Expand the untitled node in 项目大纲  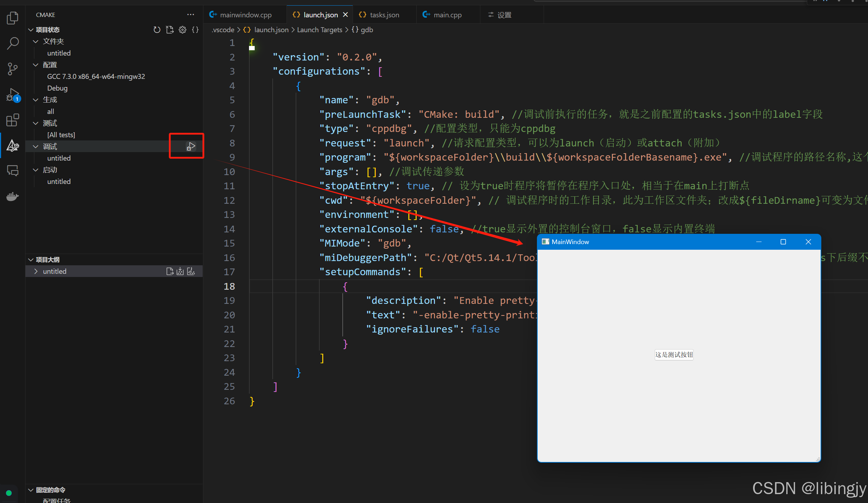click(x=36, y=271)
